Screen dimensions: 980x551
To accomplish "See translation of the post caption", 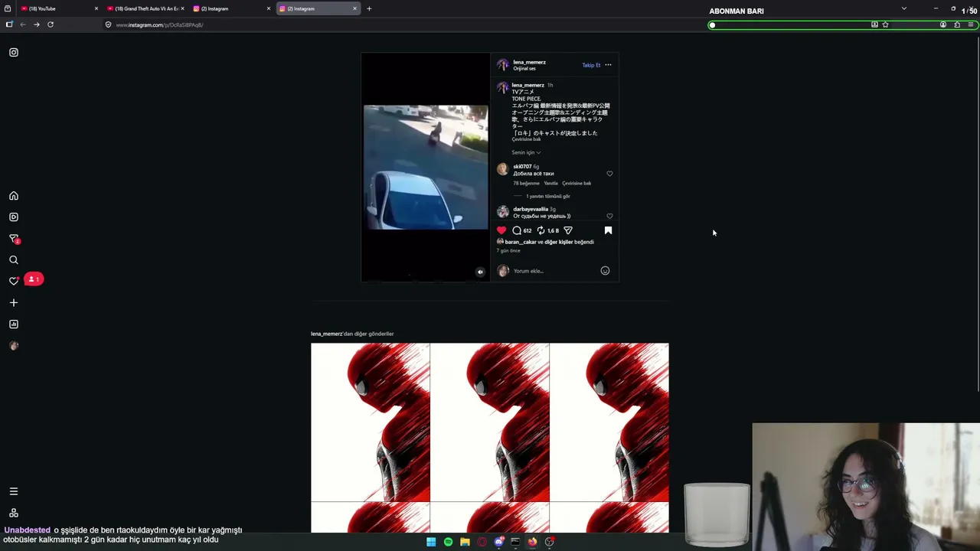I will pyautogui.click(x=526, y=139).
